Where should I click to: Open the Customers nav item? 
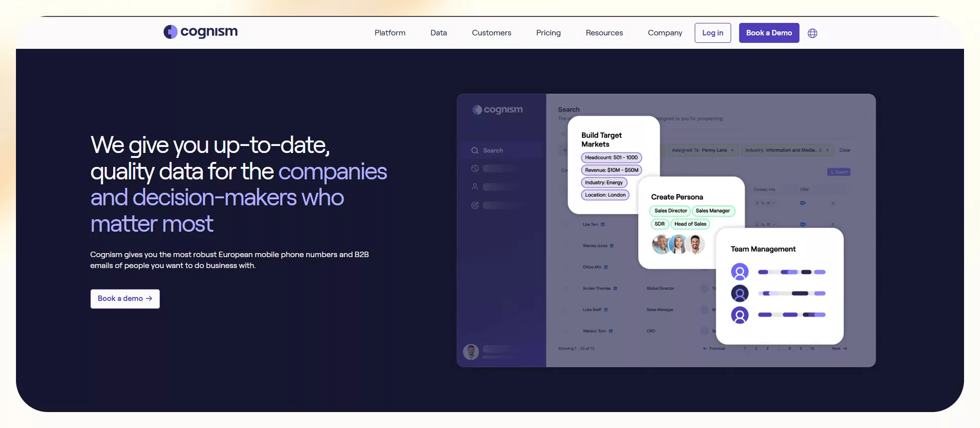point(491,33)
